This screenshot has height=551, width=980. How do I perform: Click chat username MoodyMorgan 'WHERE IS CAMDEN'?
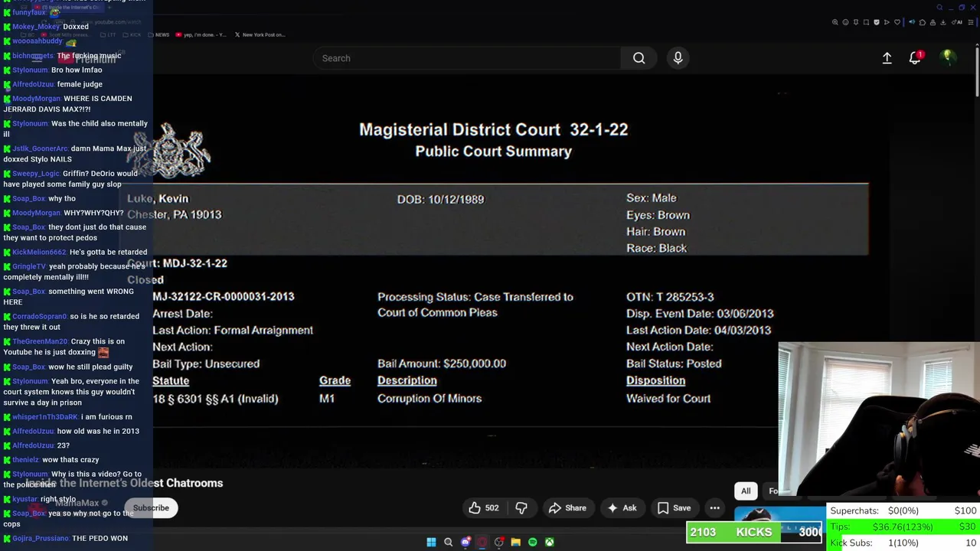36,99
